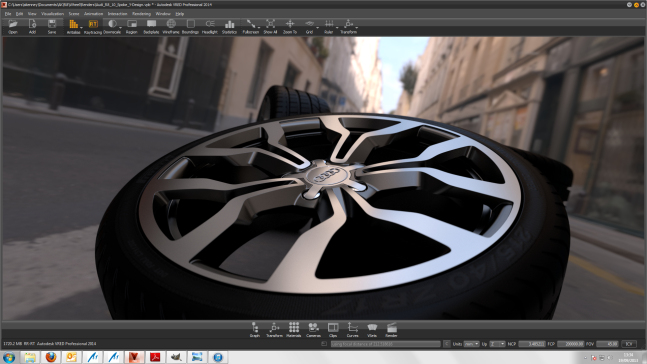Open the Transform module in bottom bar
Image resolution: width=647 pixels, height=364 pixels.
click(274, 330)
